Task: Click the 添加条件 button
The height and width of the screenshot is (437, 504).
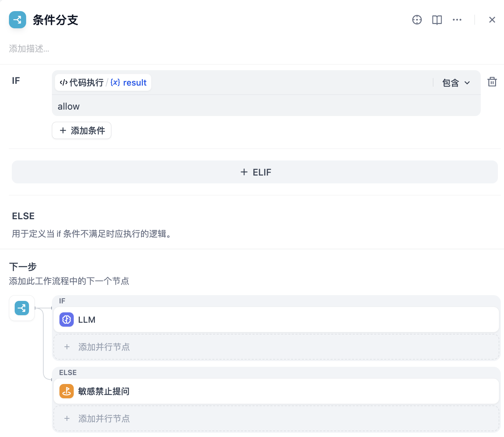Action: click(x=82, y=130)
